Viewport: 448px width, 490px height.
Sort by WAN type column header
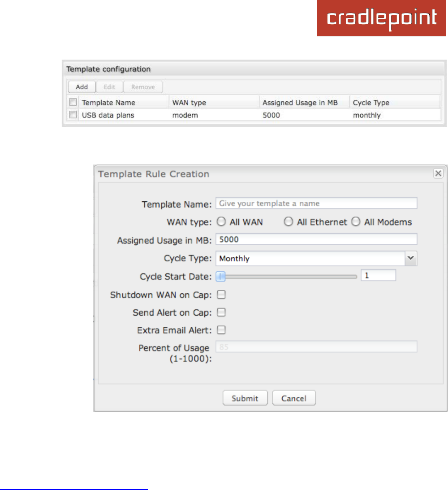[214, 103]
